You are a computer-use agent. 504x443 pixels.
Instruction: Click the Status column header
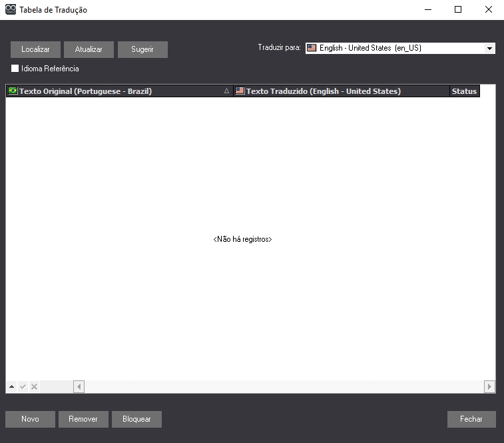click(x=464, y=91)
